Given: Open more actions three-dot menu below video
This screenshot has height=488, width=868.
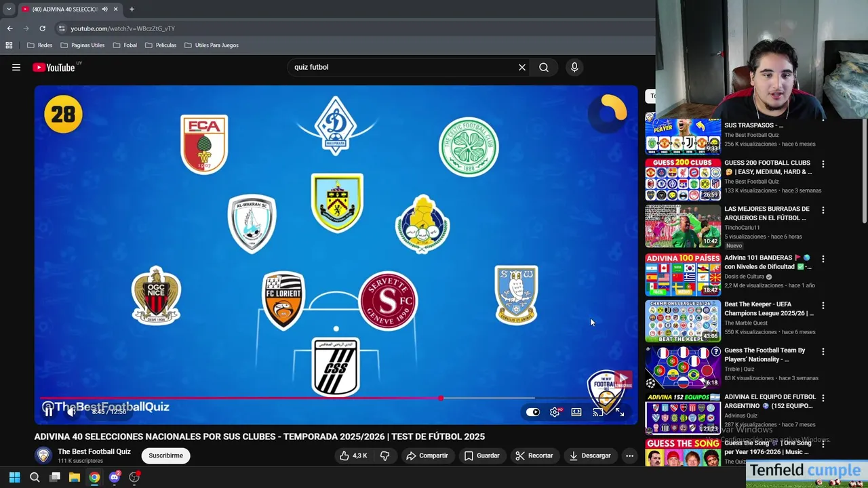Looking at the screenshot, I should coord(629,455).
